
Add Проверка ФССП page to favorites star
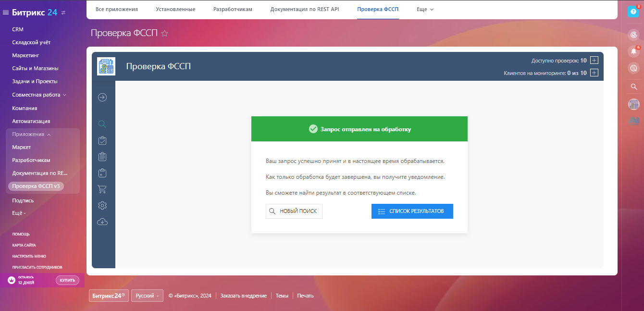click(x=164, y=33)
